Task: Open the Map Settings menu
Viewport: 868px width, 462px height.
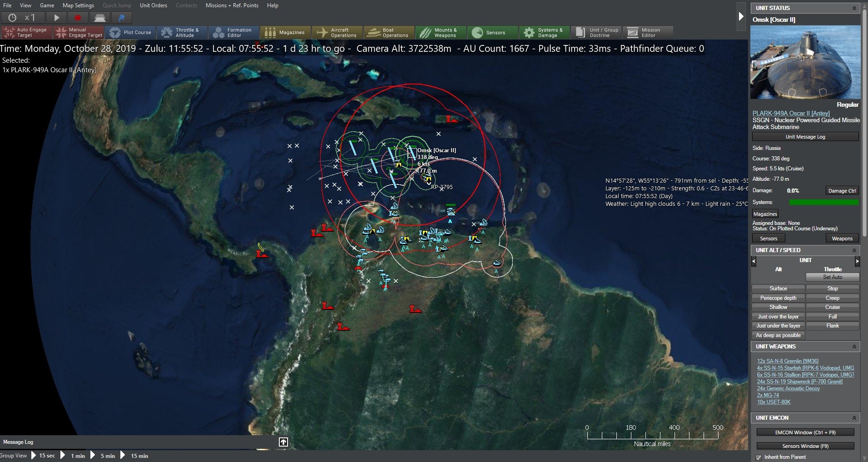Action: [x=78, y=5]
